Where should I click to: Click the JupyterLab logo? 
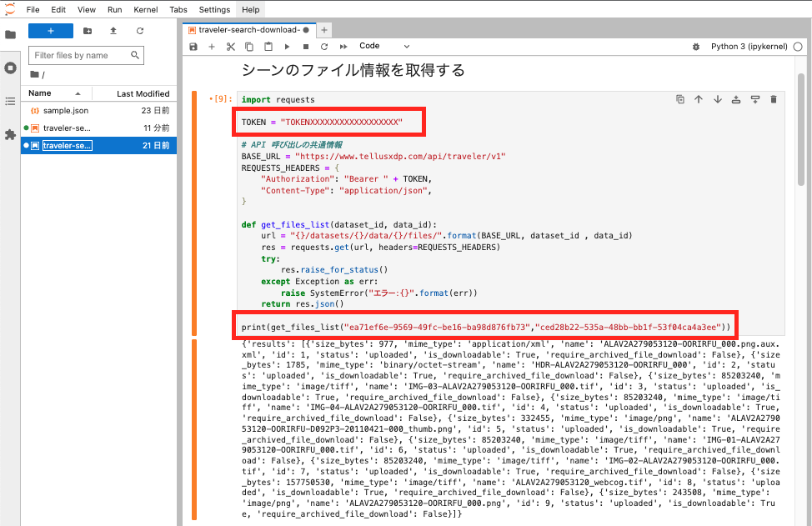click(x=10, y=9)
